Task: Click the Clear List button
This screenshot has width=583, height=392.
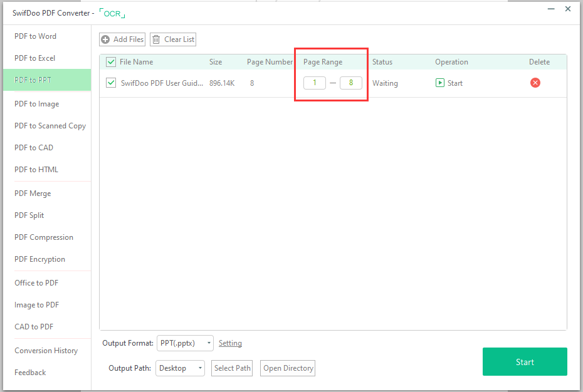Action: 173,39
